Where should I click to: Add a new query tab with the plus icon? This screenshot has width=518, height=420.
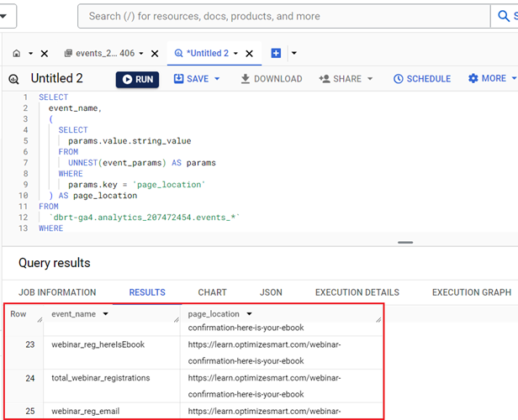[276, 53]
